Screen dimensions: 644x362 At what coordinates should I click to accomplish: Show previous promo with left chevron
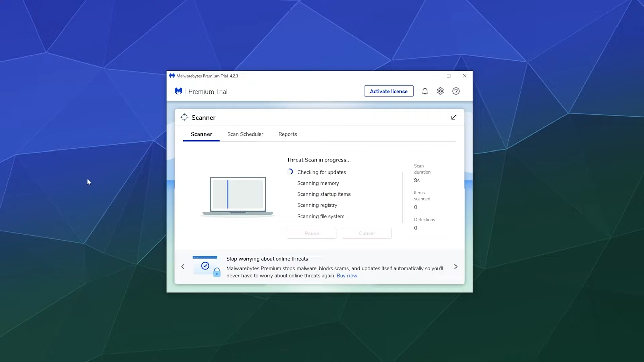pos(183,267)
